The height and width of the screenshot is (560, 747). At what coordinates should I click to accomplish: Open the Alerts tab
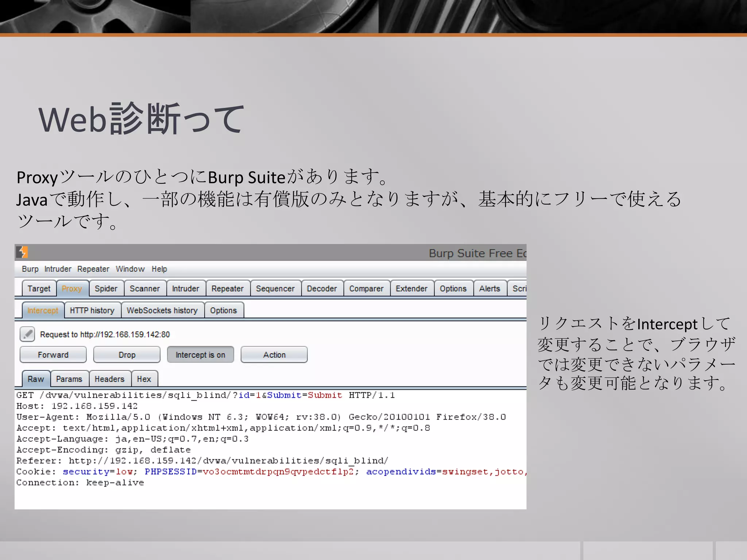pyautogui.click(x=490, y=288)
